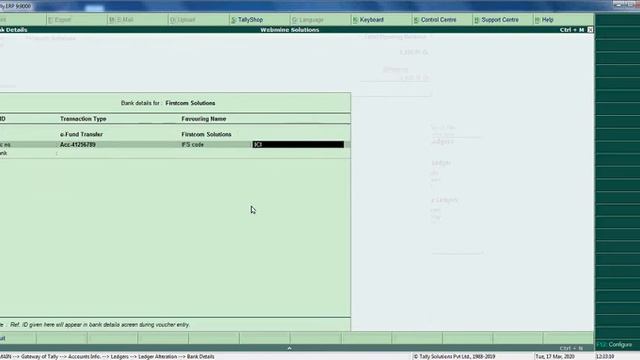Viewport: 640px width, 360px height.
Task: Click the Ctrl + N label at bottom
Action: click(571, 348)
